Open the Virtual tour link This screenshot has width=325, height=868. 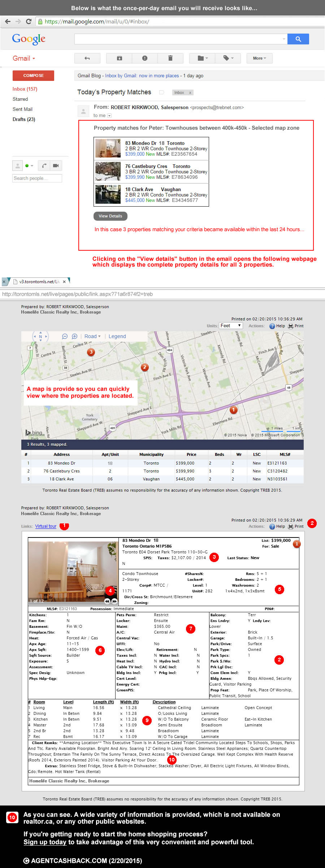pyautogui.click(x=46, y=526)
